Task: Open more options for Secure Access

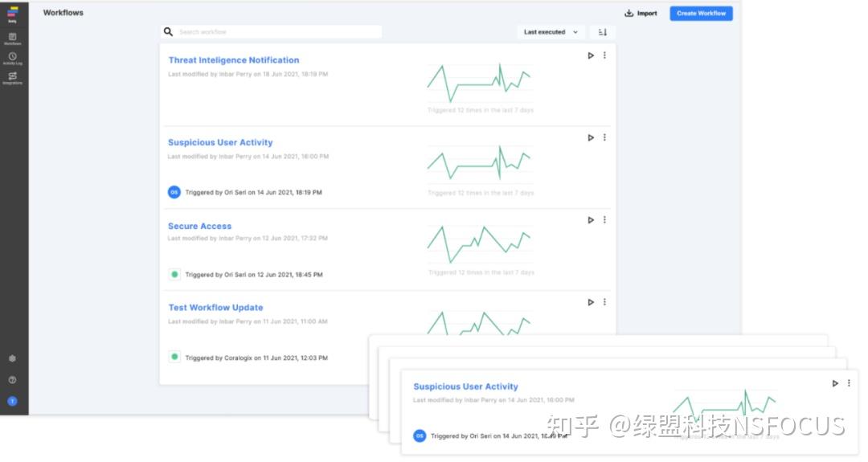Action: [604, 219]
